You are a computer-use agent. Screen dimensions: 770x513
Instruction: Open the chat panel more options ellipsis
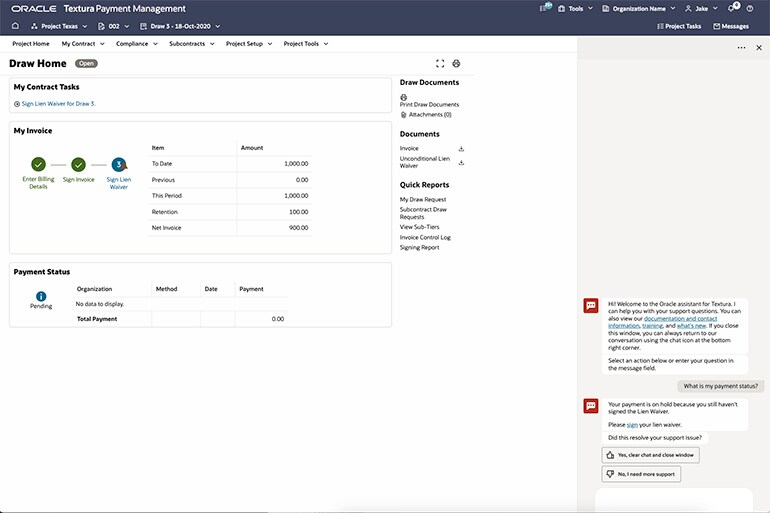click(742, 48)
